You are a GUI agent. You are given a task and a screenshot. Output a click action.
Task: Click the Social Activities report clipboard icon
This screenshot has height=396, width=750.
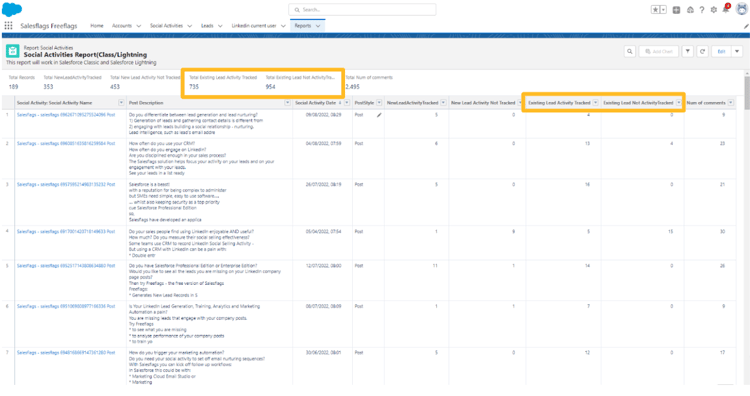12,51
